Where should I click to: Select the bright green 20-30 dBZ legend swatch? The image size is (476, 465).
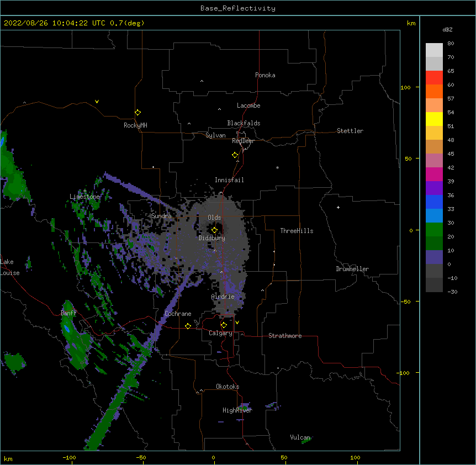pyautogui.click(x=434, y=230)
